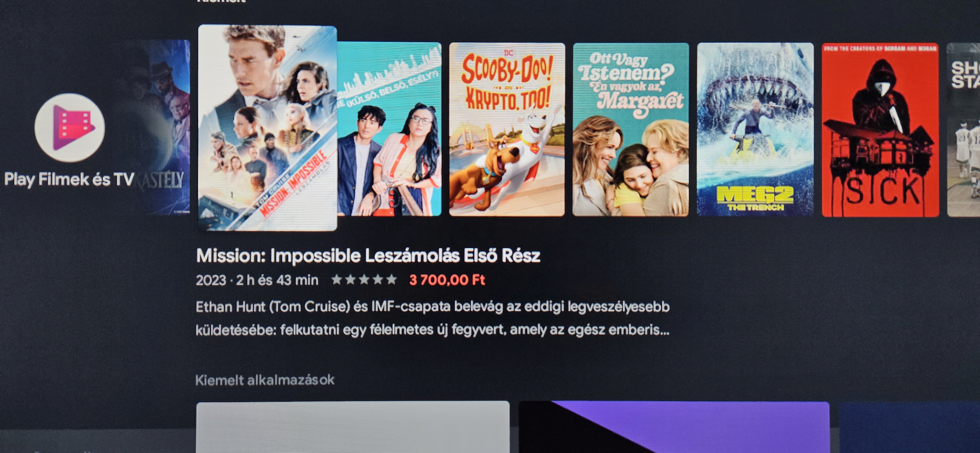Click the Play Filmek és TV label

pyautogui.click(x=69, y=180)
